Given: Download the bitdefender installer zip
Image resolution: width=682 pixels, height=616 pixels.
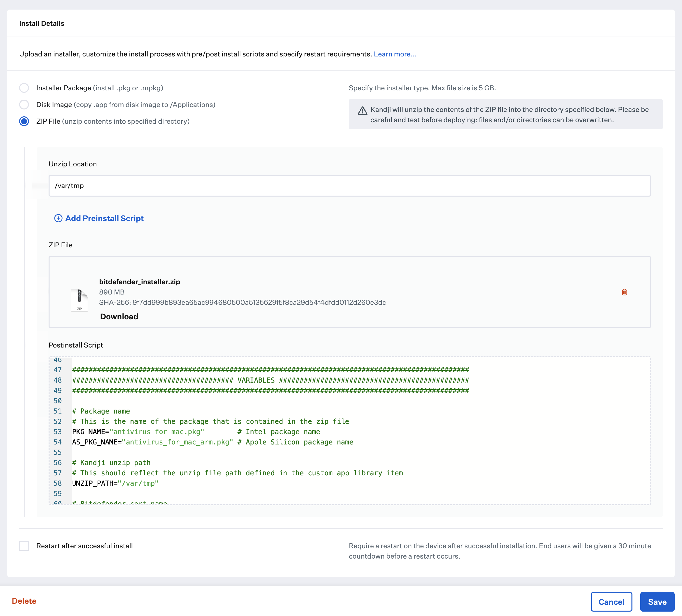Looking at the screenshot, I should click(119, 316).
